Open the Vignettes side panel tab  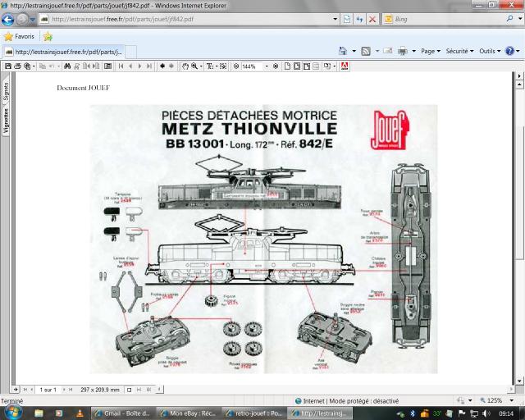[6, 121]
